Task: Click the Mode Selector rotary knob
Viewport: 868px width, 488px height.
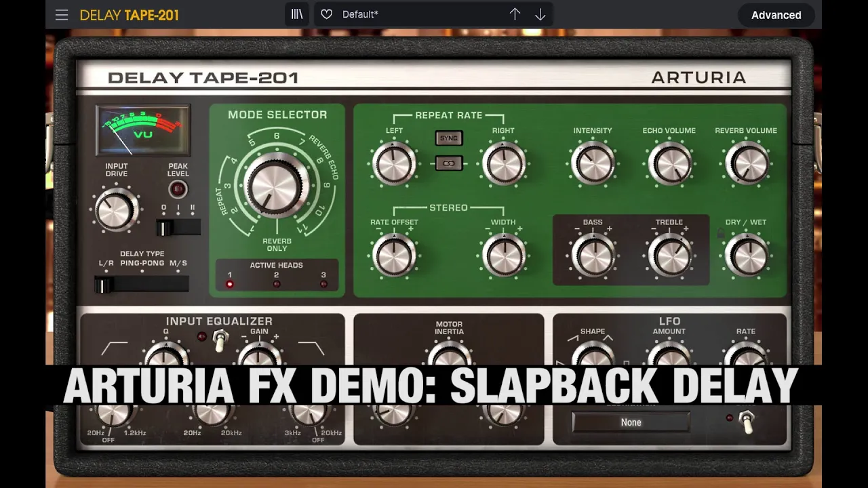Action: 277,185
